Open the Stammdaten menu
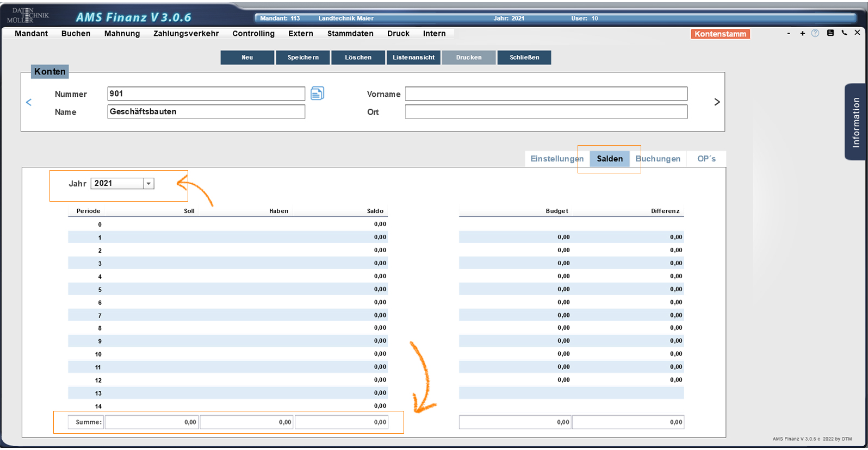 pyautogui.click(x=350, y=34)
